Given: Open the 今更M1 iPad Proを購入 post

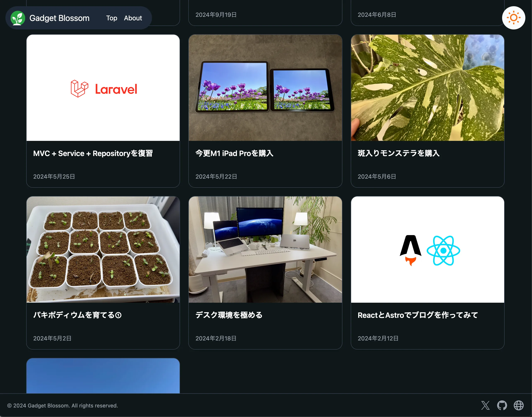Looking at the screenshot, I should [x=234, y=153].
